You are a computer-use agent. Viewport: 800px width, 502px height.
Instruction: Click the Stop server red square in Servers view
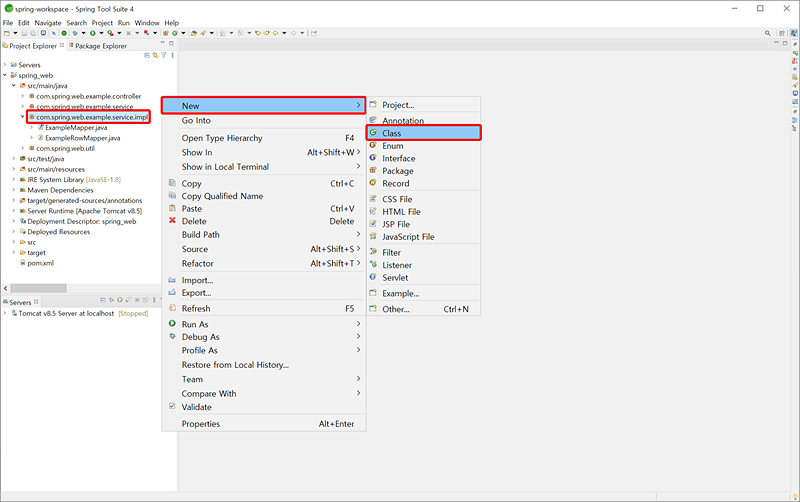(137, 300)
